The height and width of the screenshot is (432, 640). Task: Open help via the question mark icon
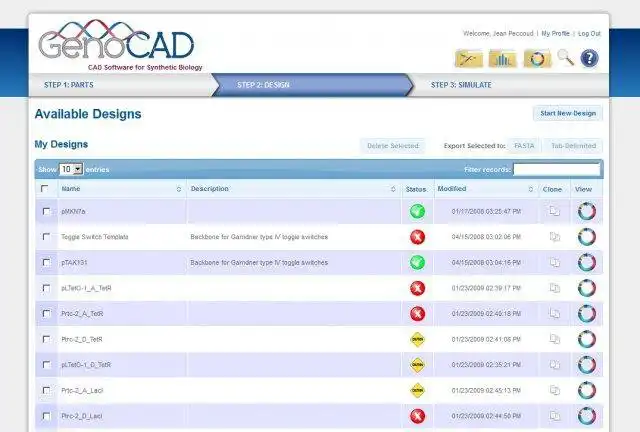point(589,58)
